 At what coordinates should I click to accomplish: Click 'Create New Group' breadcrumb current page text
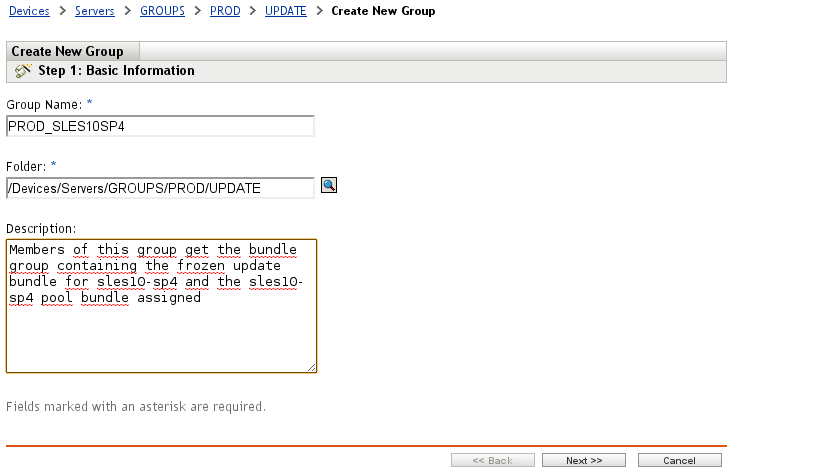click(x=383, y=11)
